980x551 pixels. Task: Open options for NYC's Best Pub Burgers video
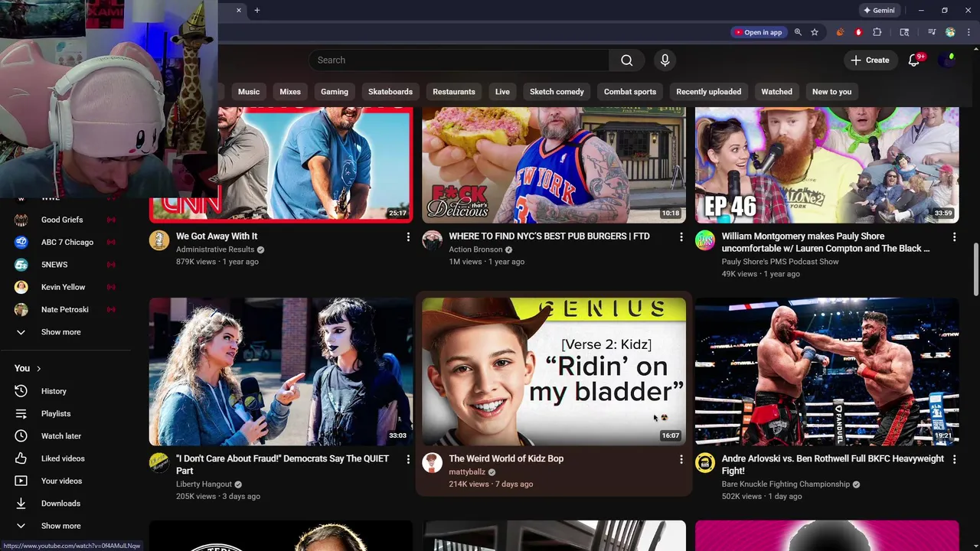[x=681, y=237]
